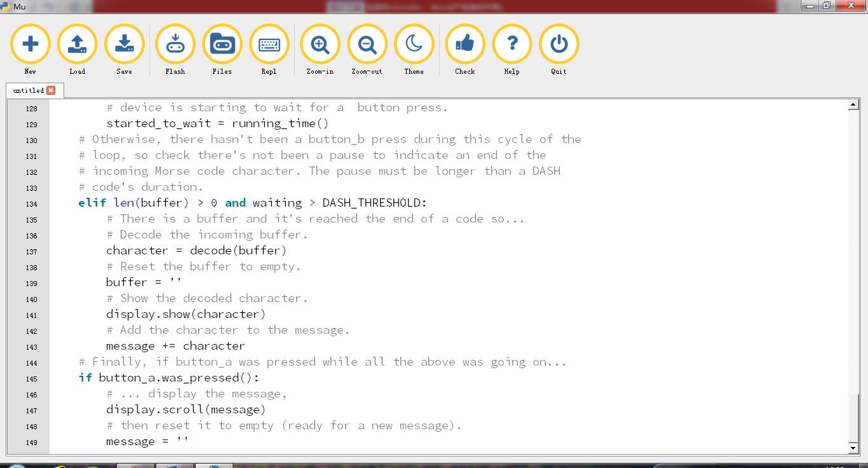Click the "buffer = ''" line
Screen dimensions: 868x468
pos(144,282)
